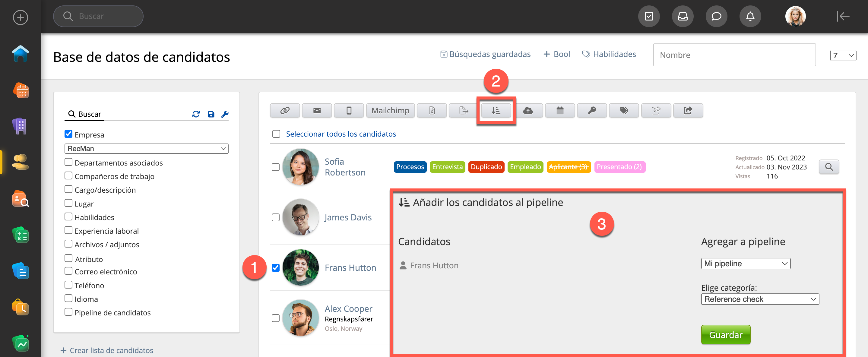This screenshot has height=357, width=868.
Task: Click the plus add-new icon in sidebar
Action: coord(20,17)
